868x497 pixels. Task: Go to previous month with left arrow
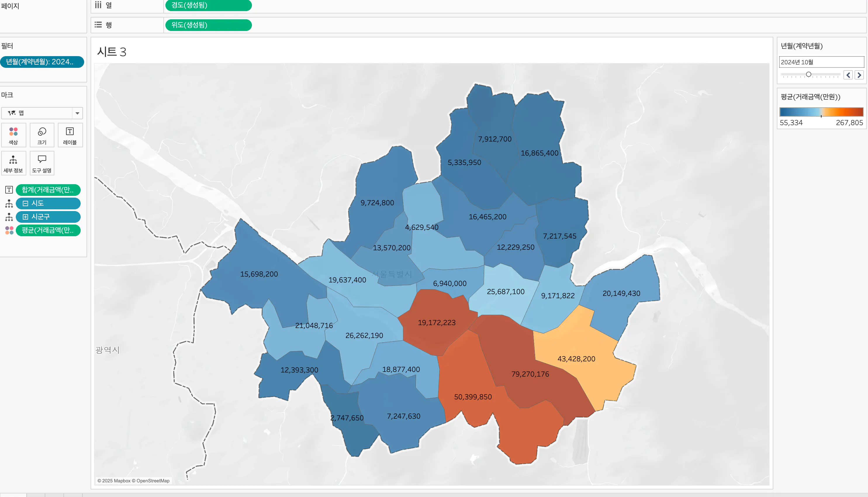click(848, 75)
